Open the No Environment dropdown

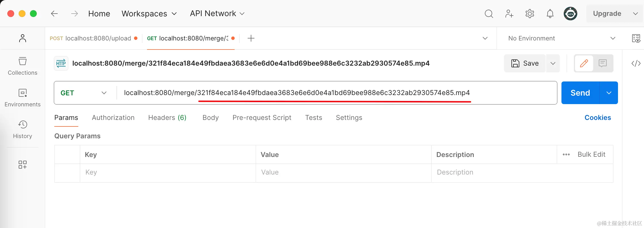561,38
